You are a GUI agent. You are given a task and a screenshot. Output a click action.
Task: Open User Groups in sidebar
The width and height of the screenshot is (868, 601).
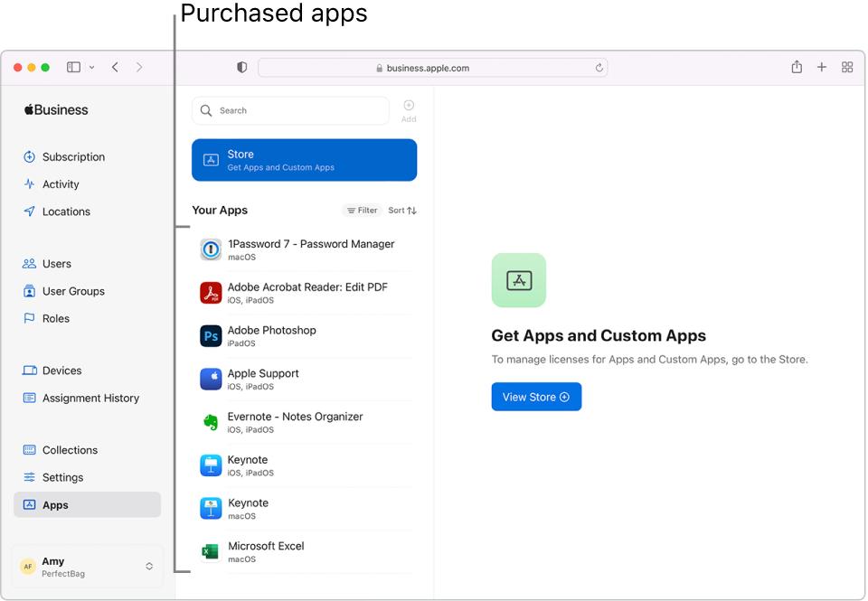73,291
